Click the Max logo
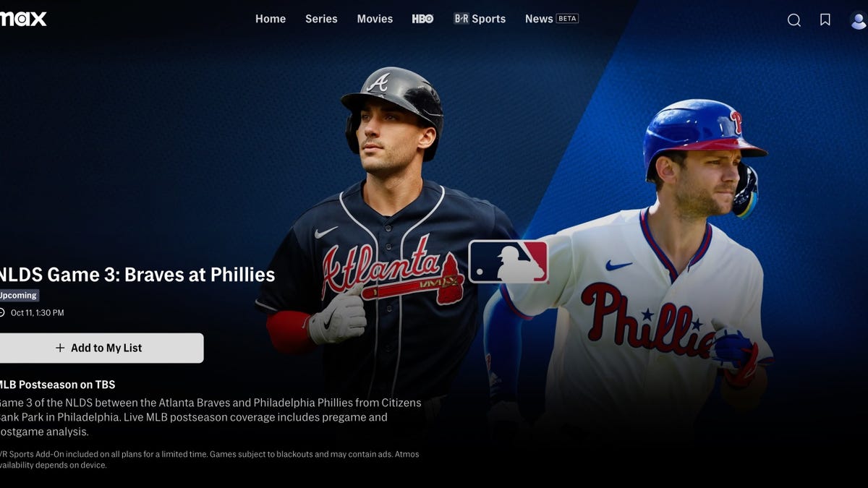This screenshot has width=868, height=488. tap(23, 19)
